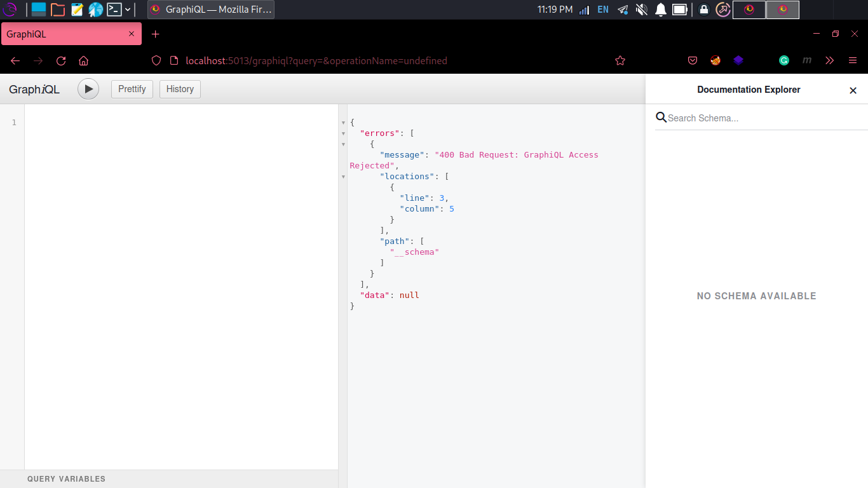Screen dimensions: 868x488
Task: Close the Documentation Explorer panel
Action: pos(853,90)
